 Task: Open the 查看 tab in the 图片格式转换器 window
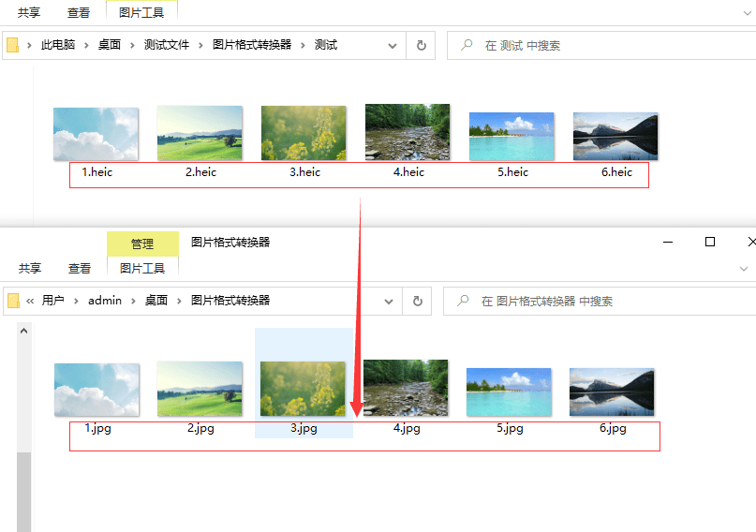pyautogui.click(x=80, y=269)
